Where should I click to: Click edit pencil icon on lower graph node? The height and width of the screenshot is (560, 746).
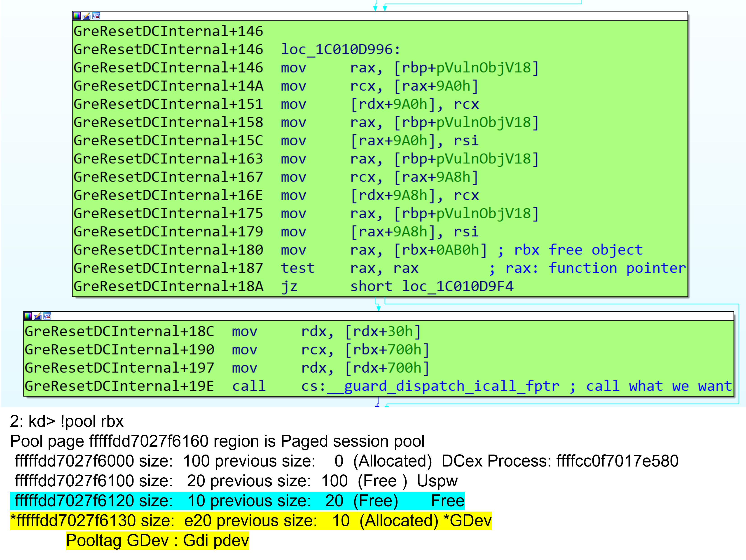coord(38,316)
